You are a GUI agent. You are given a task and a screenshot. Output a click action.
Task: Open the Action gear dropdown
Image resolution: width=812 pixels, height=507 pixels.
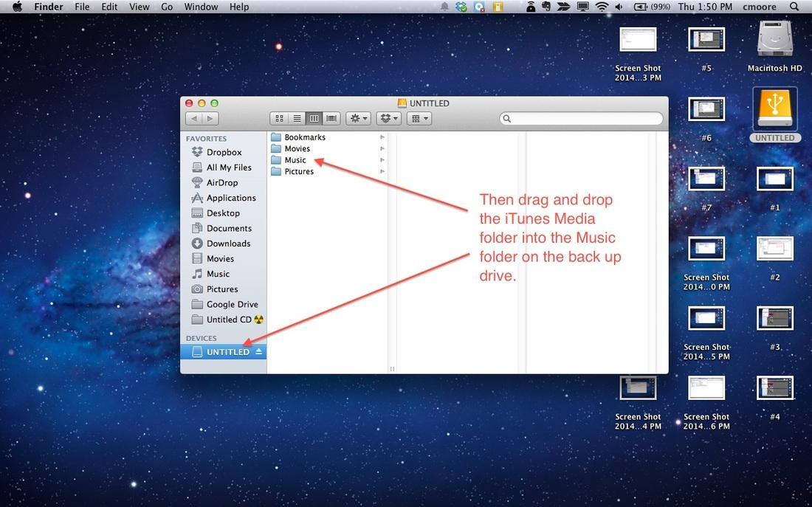click(x=359, y=119)
